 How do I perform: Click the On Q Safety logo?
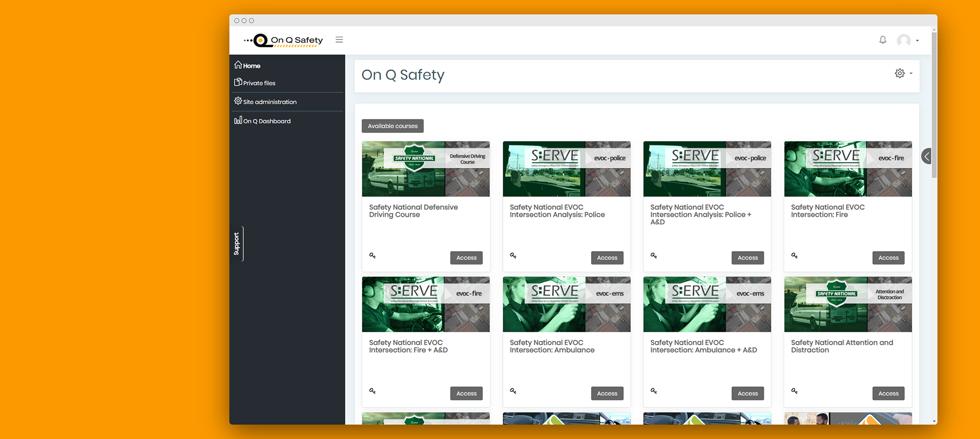coord(284,40)
